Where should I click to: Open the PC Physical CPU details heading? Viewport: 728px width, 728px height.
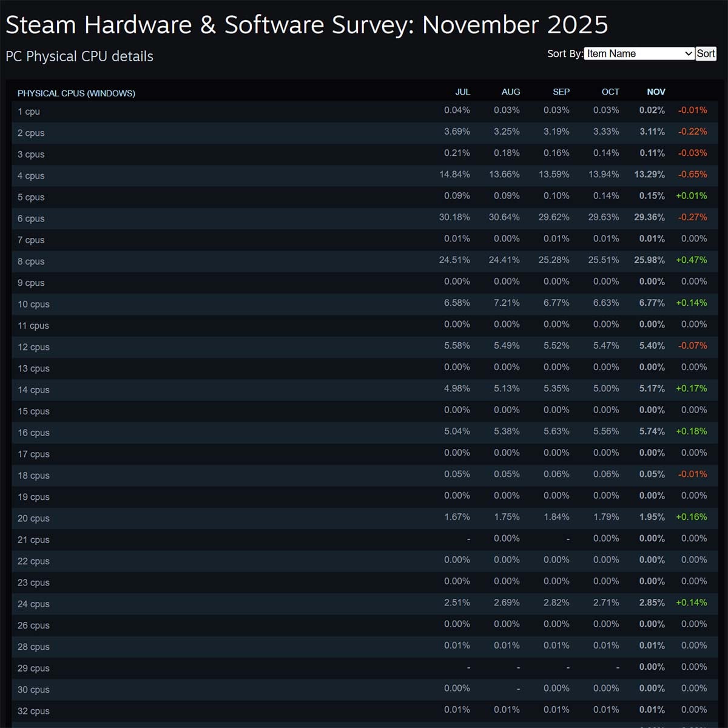pos(79,56)
